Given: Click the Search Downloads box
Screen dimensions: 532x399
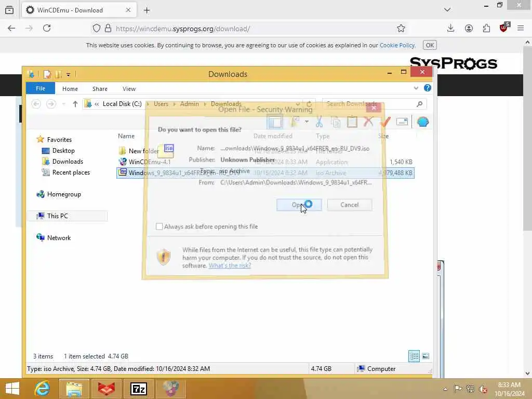Looking at the screenshot, I should click(x=374, y=104).
